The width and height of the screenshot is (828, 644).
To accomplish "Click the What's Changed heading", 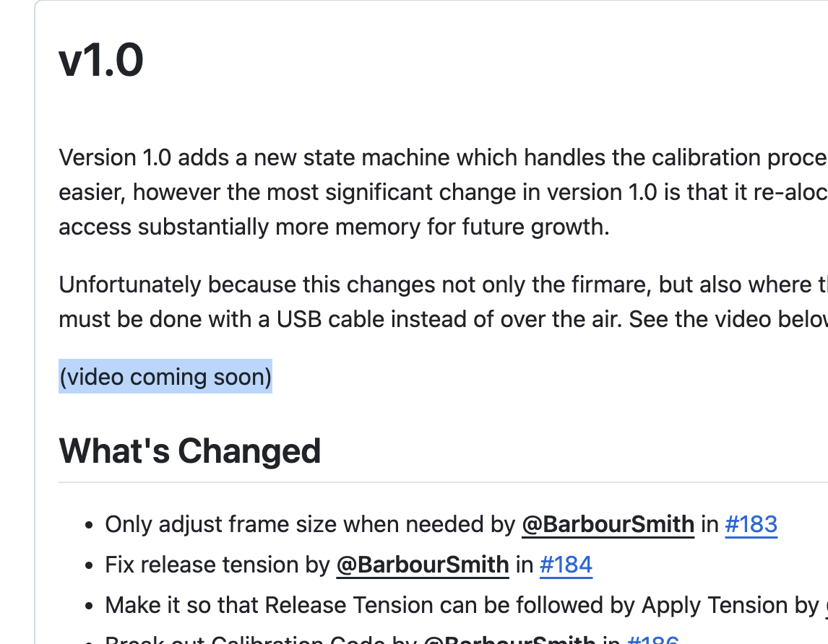I will point(189,451).
